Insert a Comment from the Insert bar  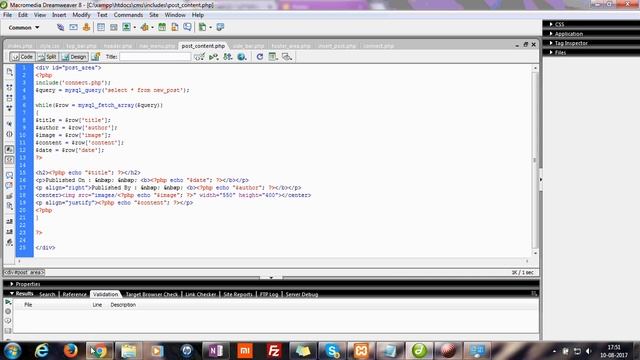pyautogui.click(x=187, y=27)
